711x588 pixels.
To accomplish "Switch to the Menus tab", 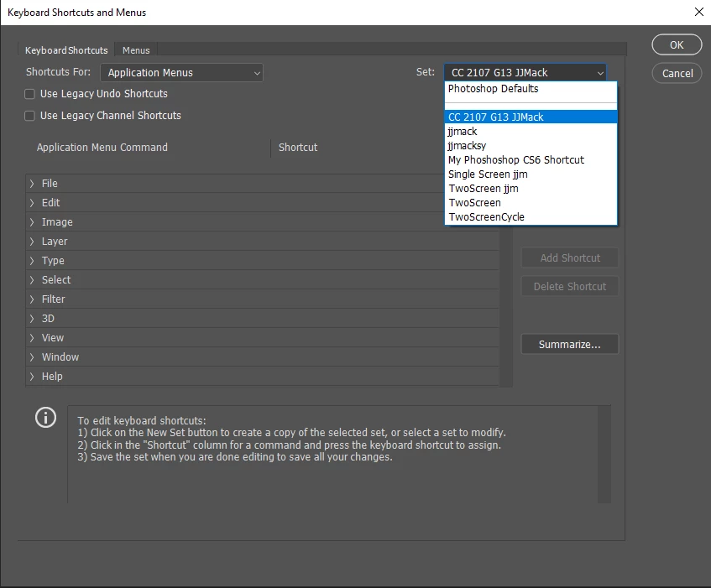I will pos(136,50).
